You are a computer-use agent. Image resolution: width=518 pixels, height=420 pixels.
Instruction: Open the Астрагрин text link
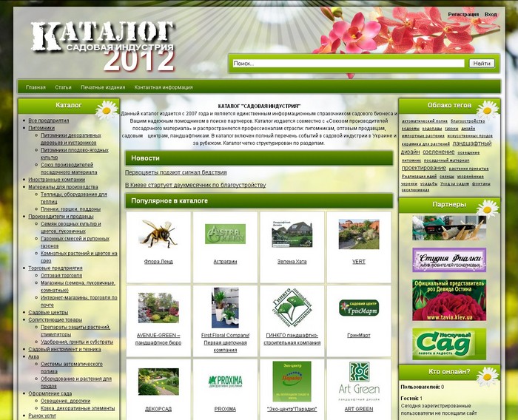pyautogui.click(x=225, y=262)
